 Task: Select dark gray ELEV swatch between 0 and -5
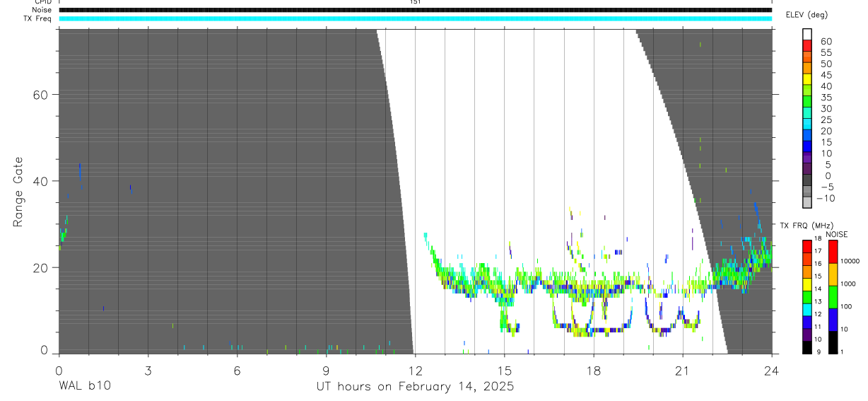[x=807, y=181]
